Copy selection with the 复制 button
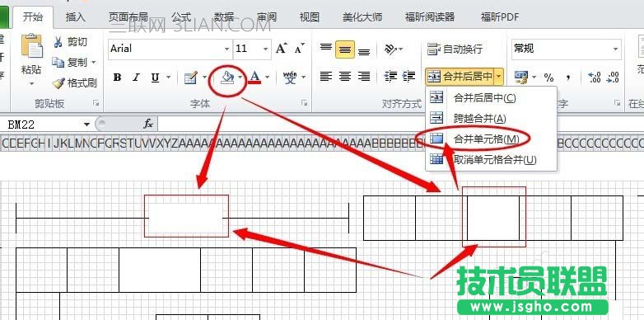The image size is (644, 320). tap(70, 63)
